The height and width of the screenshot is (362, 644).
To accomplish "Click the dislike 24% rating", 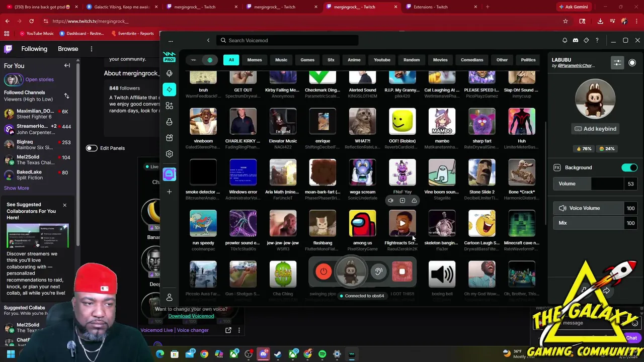I will coord(606,149).
